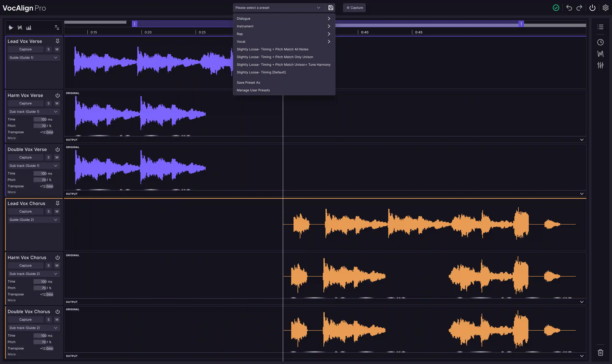Select 'Manage User Presets' menu entry
612x364 pixels.
(x=284, y=90)
